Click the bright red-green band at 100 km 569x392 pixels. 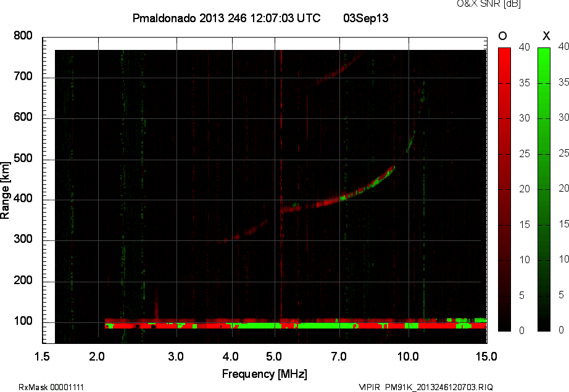pos(296,323)
